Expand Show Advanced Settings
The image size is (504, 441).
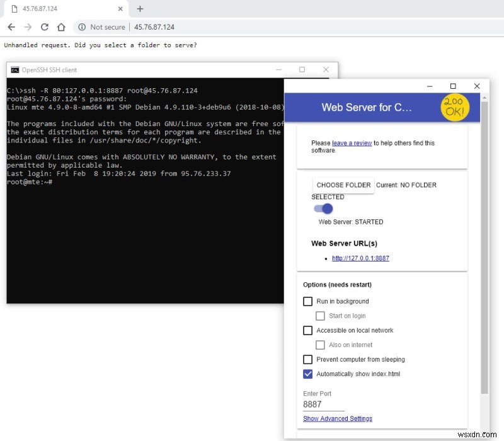click(x=338, y=418)
